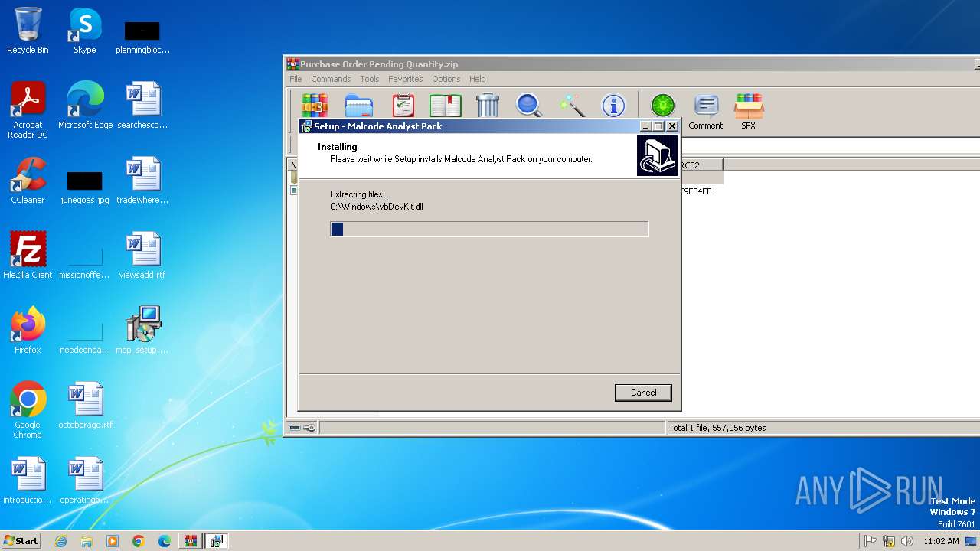Open Edge from taskbar
980x551 pixels.
[165, 541]
